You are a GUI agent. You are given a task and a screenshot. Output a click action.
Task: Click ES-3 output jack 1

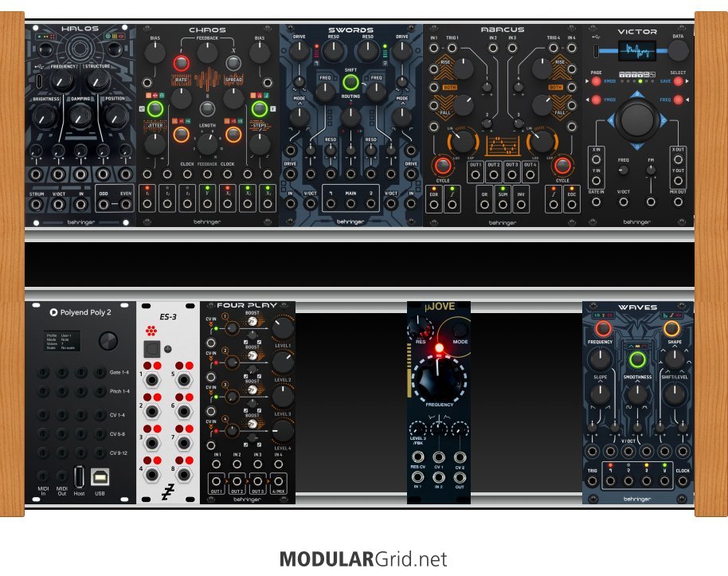pyautogui.click(x=152, y=380)
